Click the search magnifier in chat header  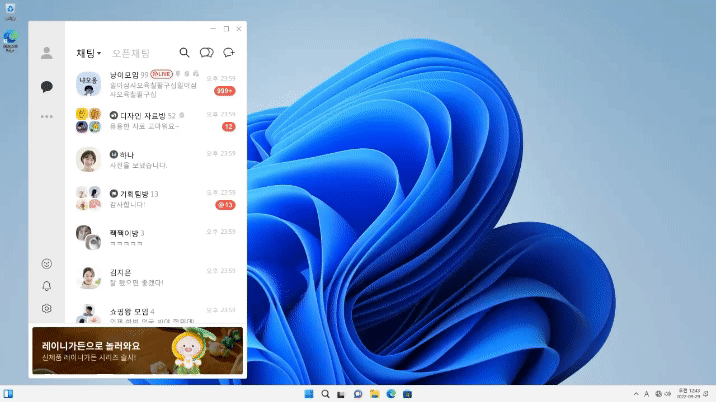coord(184,53)
